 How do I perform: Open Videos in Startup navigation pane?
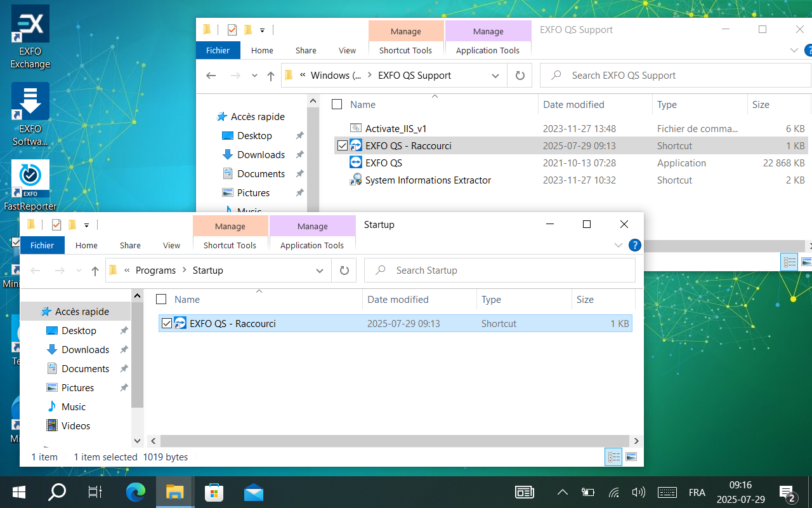(75, 426)
